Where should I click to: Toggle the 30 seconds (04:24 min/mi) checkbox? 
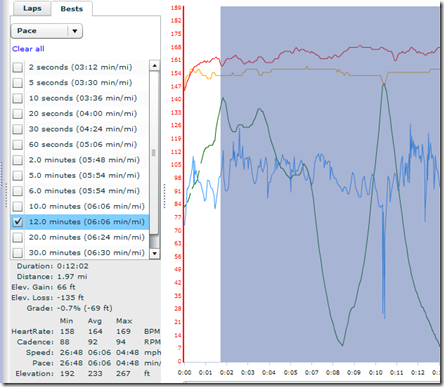pyautogui.click(x=18, y=129)
